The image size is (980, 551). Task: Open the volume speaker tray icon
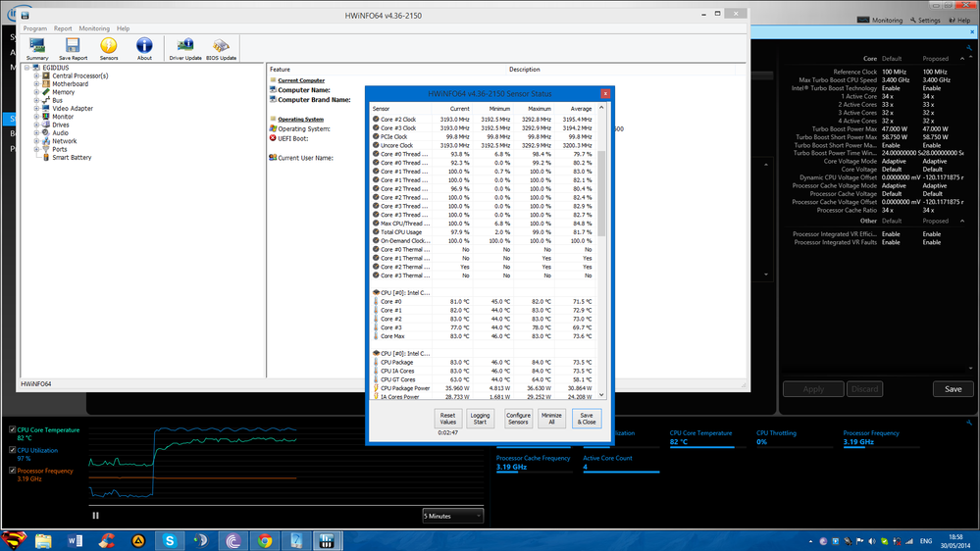(872, 541)
